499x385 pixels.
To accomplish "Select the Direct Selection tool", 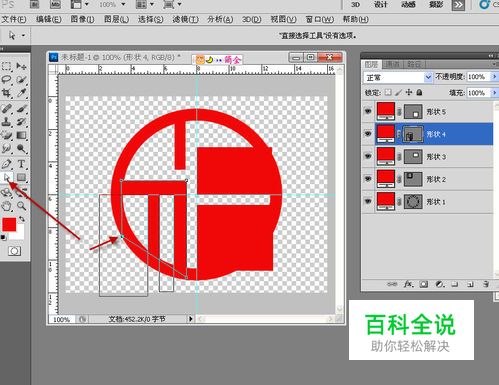I will (7, 178).
